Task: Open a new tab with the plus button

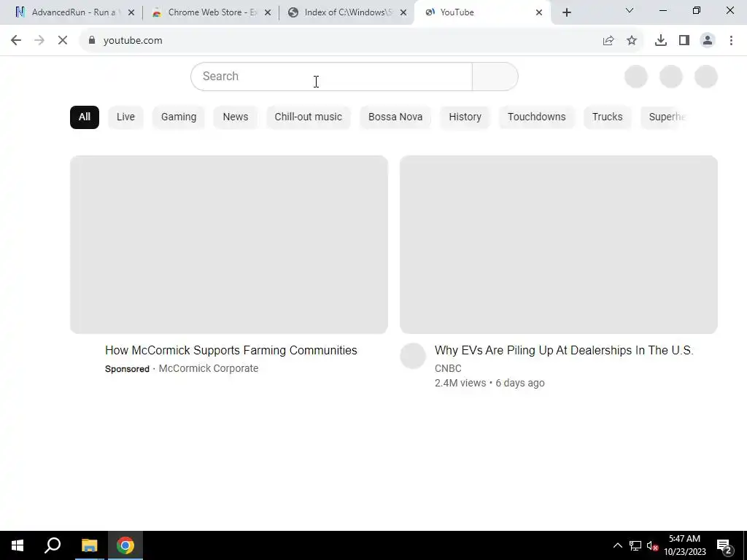Action: pyautogui.click(x=566, y=12)
